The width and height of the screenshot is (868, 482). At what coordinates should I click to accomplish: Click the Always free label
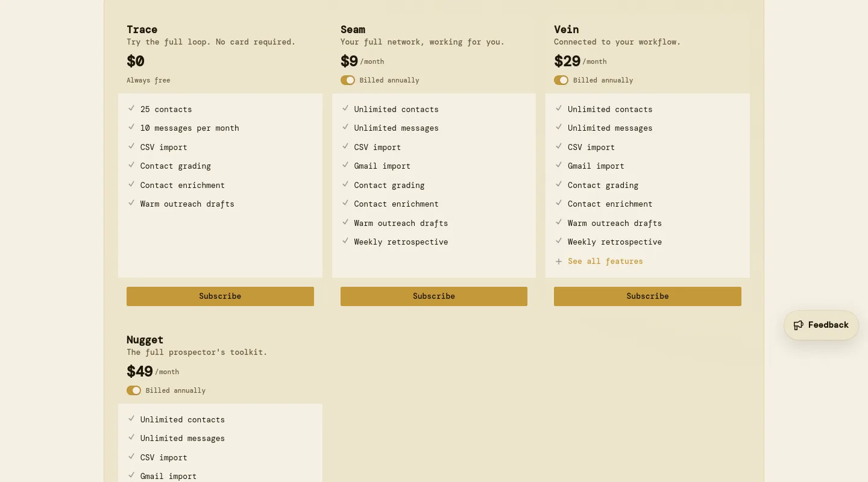coord(148,80)
